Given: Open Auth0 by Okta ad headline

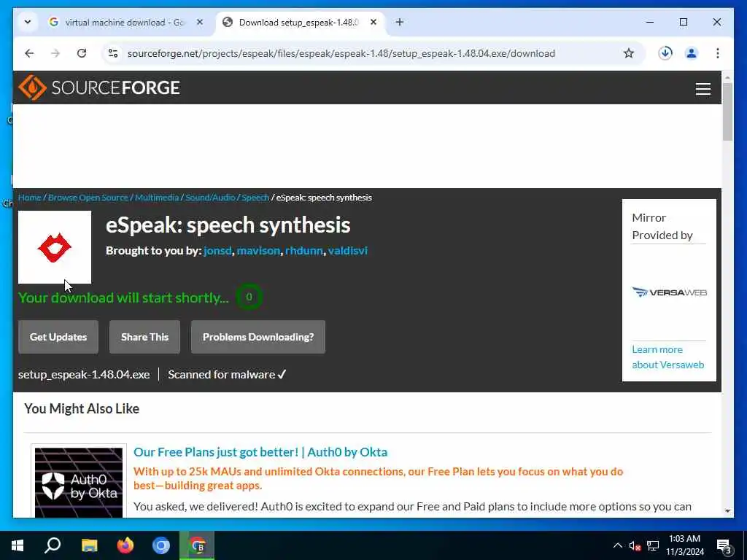Looking at the screenshot, I should [x=260, y=452].
